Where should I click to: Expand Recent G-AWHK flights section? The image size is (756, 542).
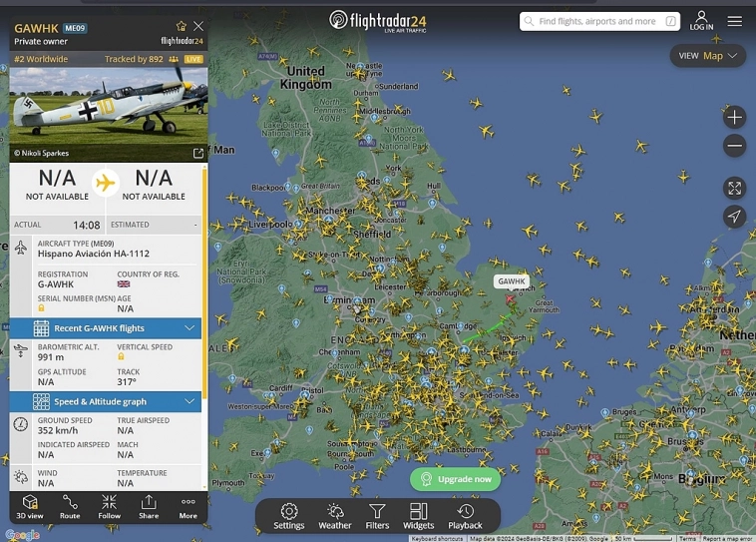pos(106,328)
